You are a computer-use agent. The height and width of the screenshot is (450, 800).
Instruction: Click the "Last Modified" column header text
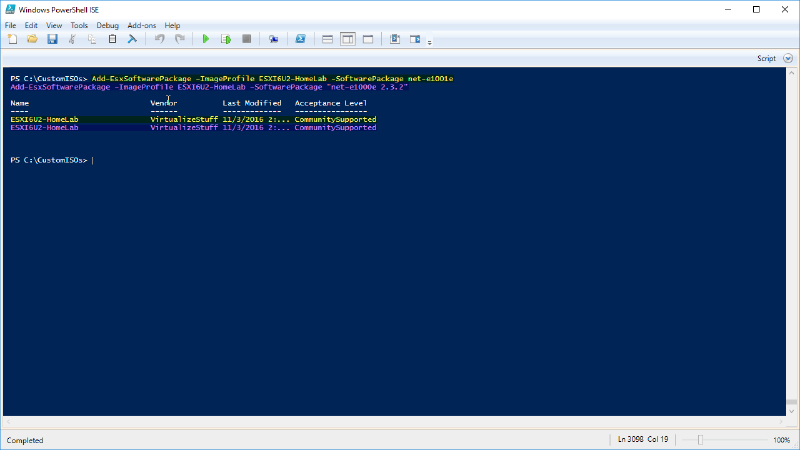(252, 103)
